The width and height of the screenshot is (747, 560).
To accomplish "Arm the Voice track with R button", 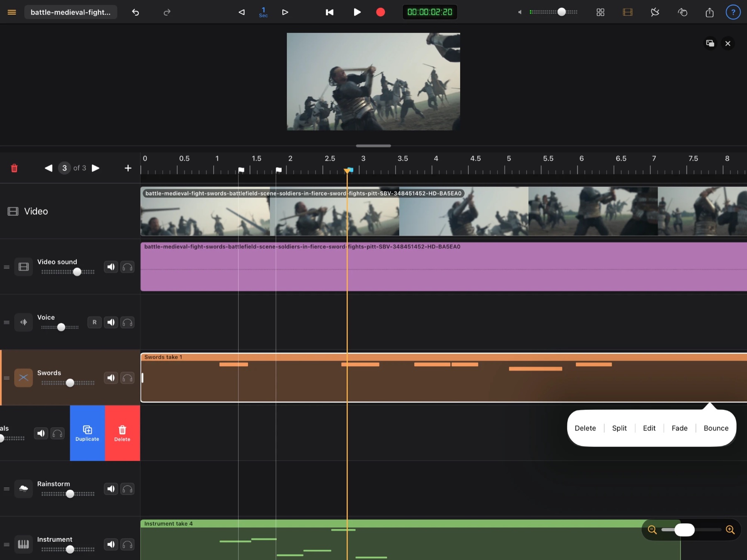I will pos(95,322).
